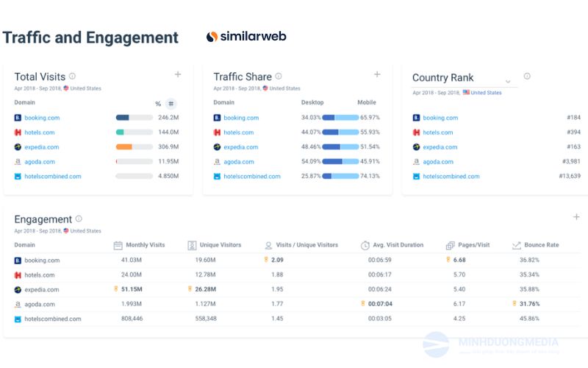Image resolution: width=588 pixels, height=368 pixels.
Task: Switch Total Visits to percent view
Action: pyautogui.click(x=158, y=104)
